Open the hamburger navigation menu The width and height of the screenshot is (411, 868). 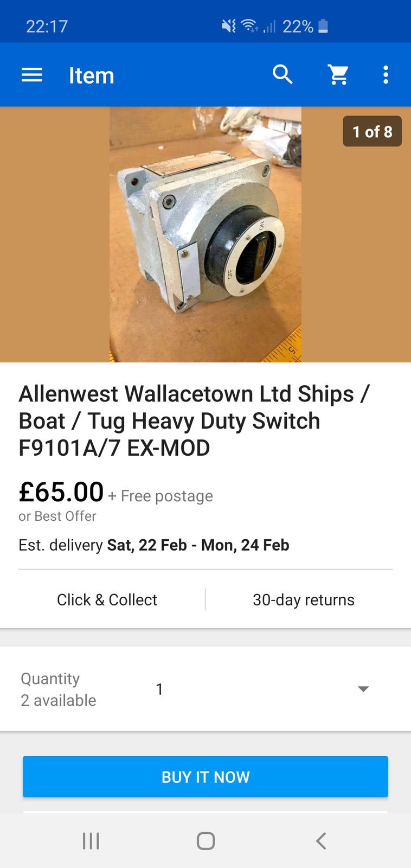coord(32,75)
